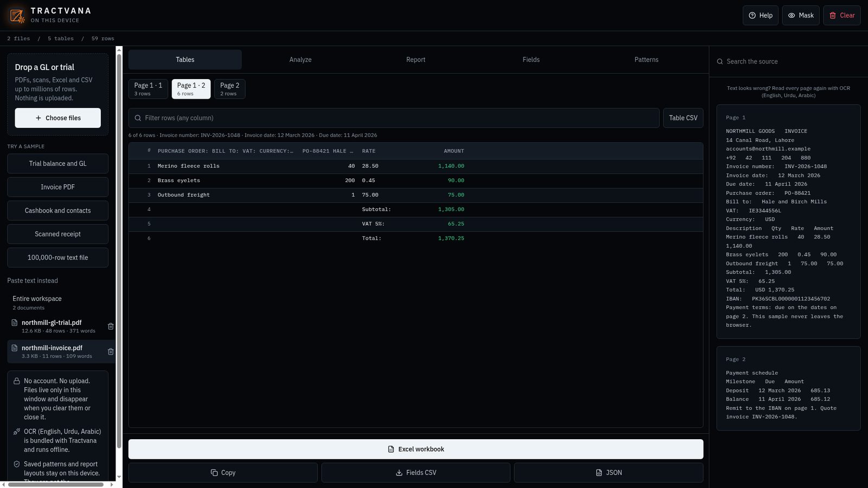868x488 pixels.
Task: Click the search magnifier in source panel
Action: (x=720, y=62)
